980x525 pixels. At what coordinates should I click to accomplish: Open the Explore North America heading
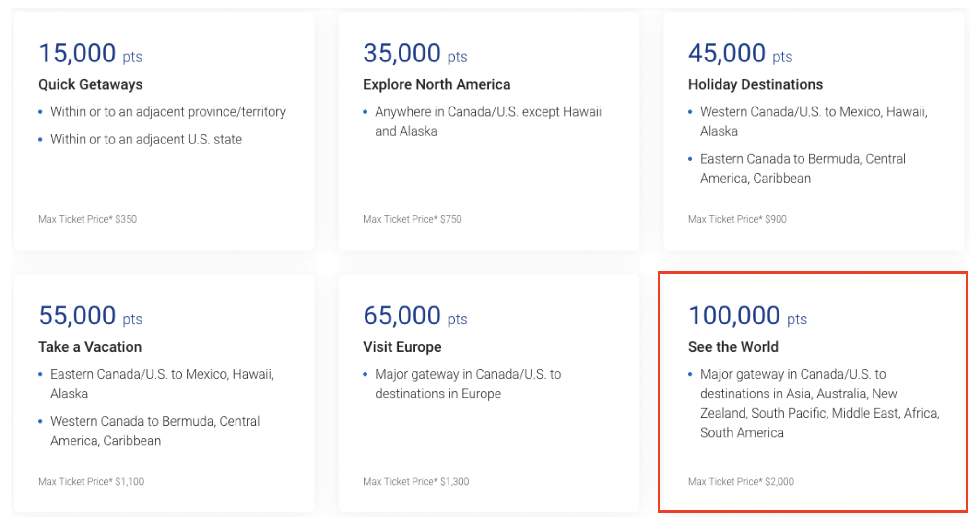437,84
